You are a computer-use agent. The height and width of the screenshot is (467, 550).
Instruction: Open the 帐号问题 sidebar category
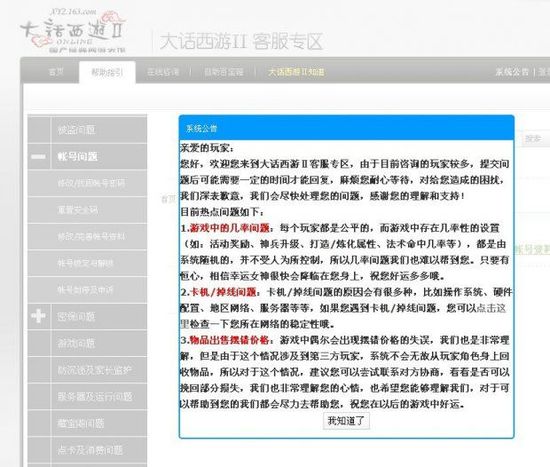pyautogui.click(x=87, y=156)
